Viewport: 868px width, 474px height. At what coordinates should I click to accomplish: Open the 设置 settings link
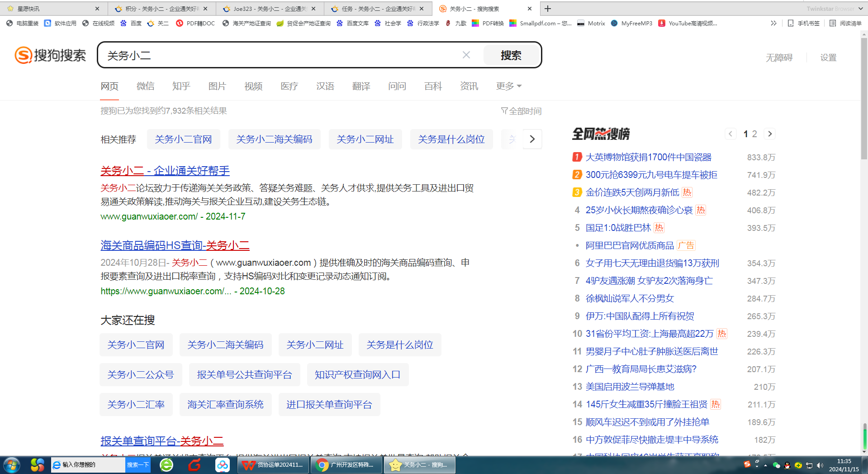828,57
